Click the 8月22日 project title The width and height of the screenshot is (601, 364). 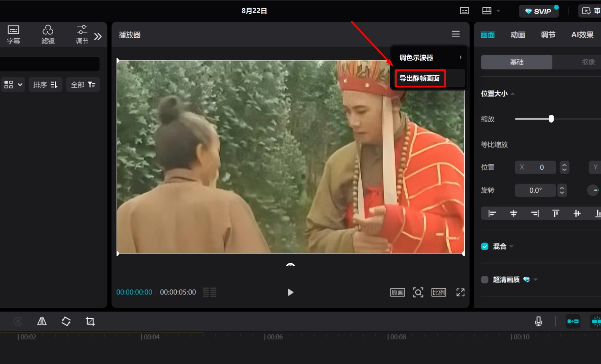254,11
